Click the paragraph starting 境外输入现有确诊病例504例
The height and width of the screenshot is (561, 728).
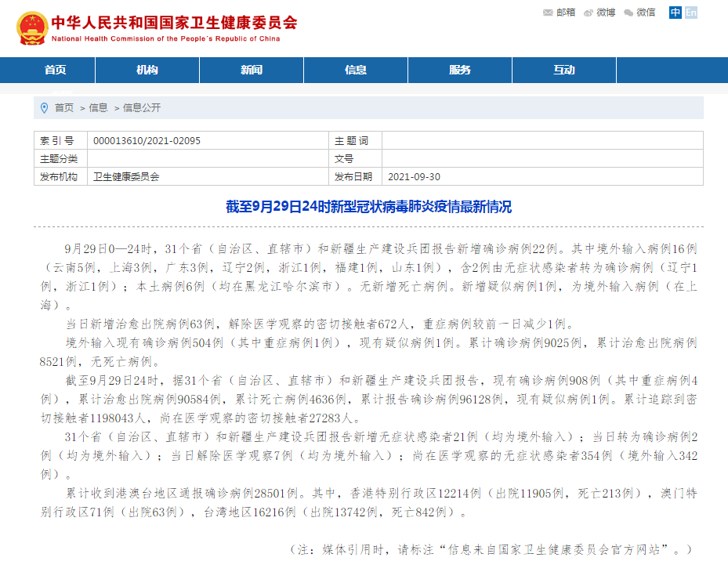368,352
